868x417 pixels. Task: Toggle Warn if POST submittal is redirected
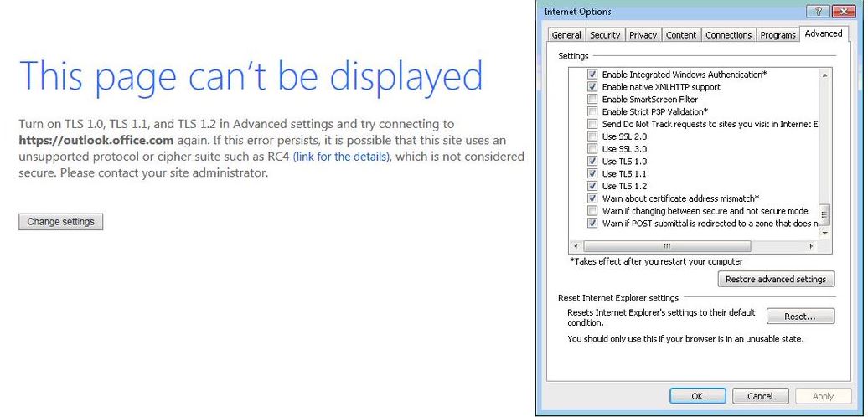592,224
